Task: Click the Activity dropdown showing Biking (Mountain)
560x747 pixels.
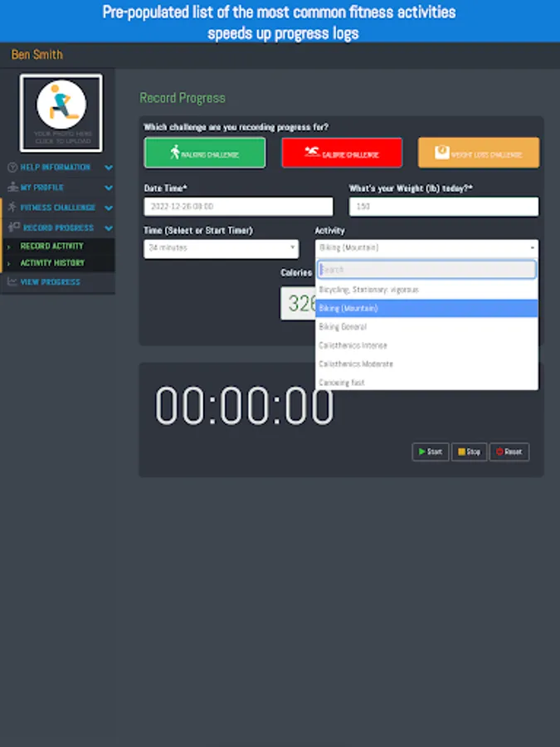Action: [x=426, y=248]
